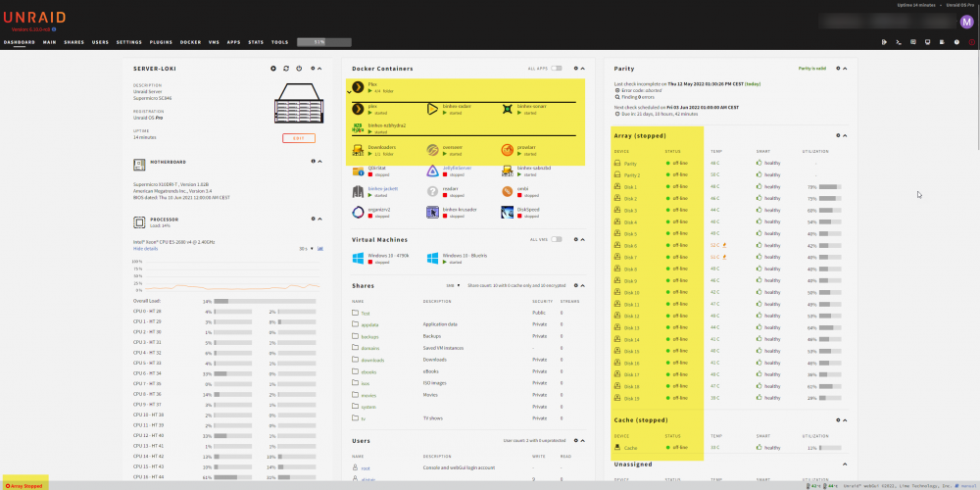This screenshot has height=490, width=980.
Task: Click the binhex-radarr container icon
Action: pos(432,109)
